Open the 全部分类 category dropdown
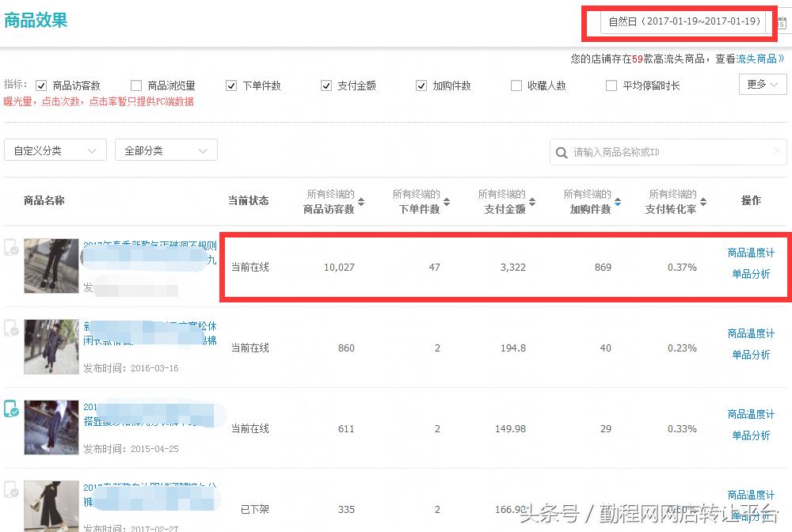The image size is (792, 532). point(166,150)
